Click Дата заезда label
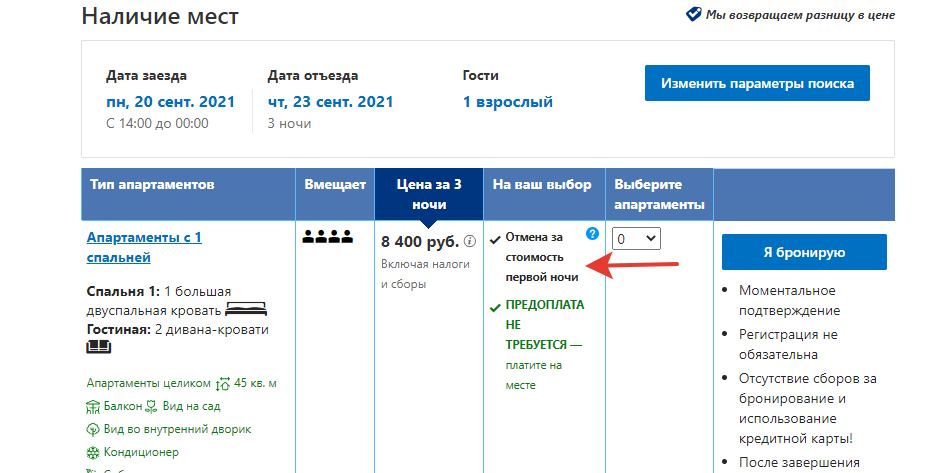Screen dimensions: 940x473 pos(146,76)
